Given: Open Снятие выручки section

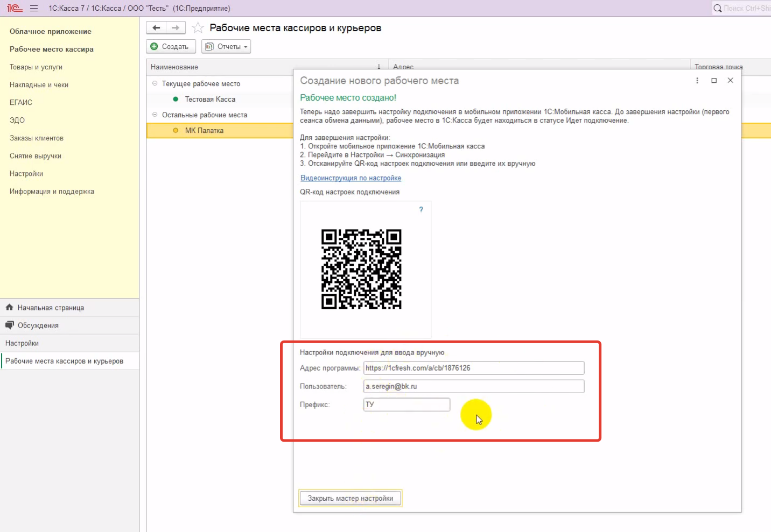Looking at the screenshot, I should [x=36, y=155].
